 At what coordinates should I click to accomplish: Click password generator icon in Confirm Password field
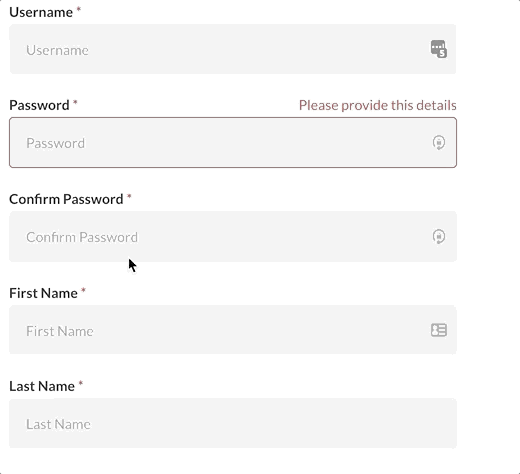click(439, 236)
